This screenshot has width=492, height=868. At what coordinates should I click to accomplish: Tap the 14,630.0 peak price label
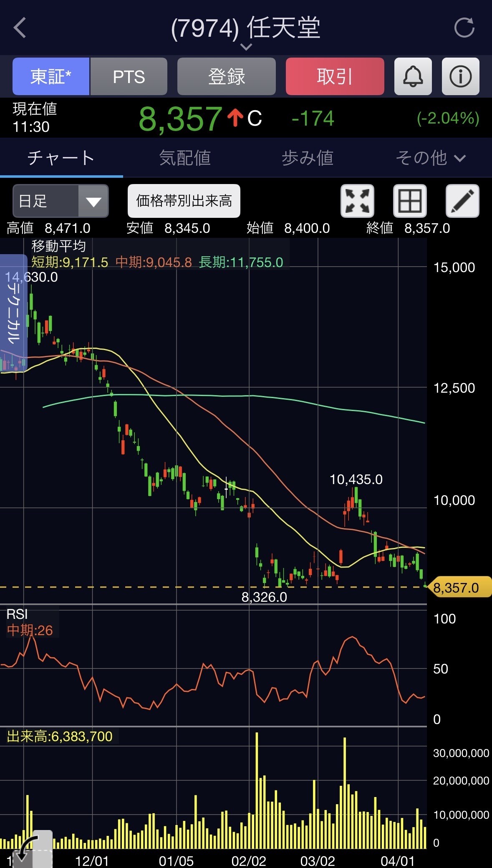[31, 277]
